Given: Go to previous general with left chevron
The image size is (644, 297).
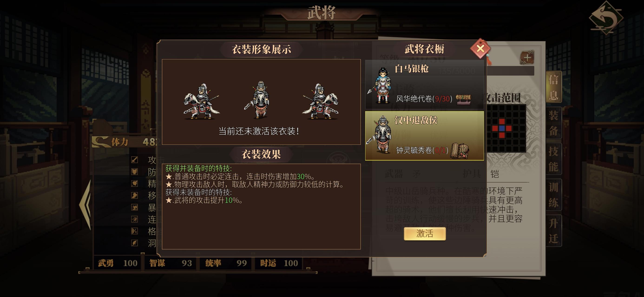Looking at the screenshot, I should pos(85,205).
